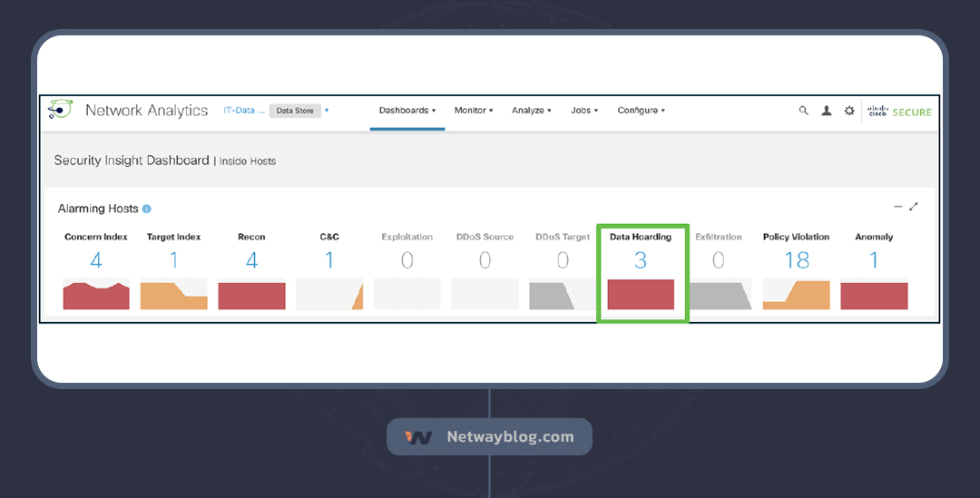Viewport: 980px width, 498px height.
Task: Open the Jobs menu
Action: click(x=584, y=111)
